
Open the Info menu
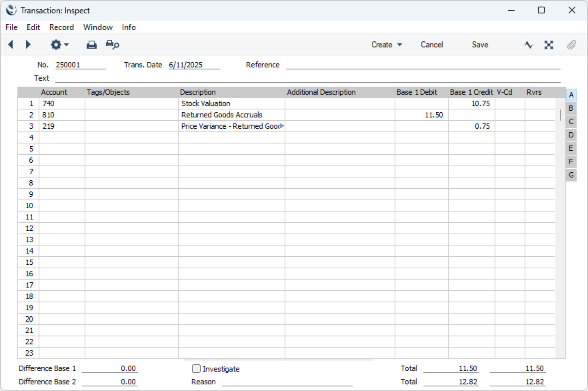tap(129, 27)
